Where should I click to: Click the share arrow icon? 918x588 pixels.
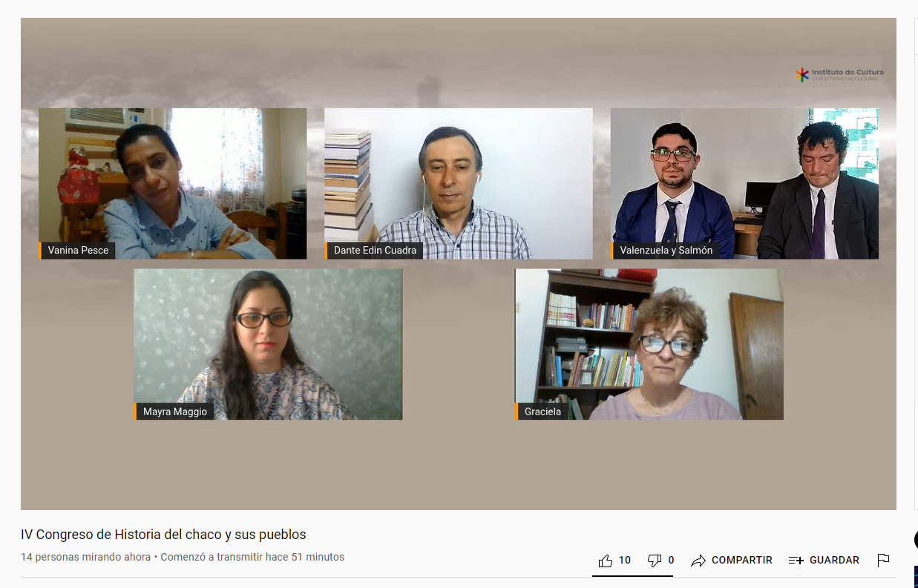(x=698, y=561)
